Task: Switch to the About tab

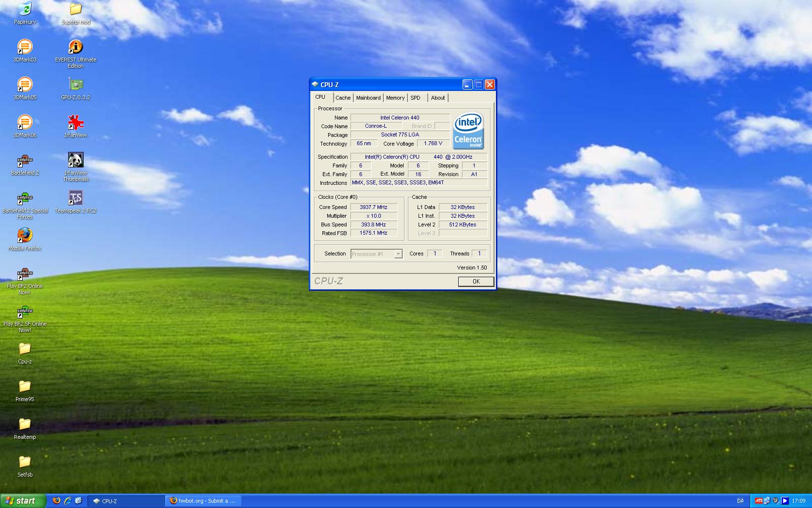Action: point(438,98)
